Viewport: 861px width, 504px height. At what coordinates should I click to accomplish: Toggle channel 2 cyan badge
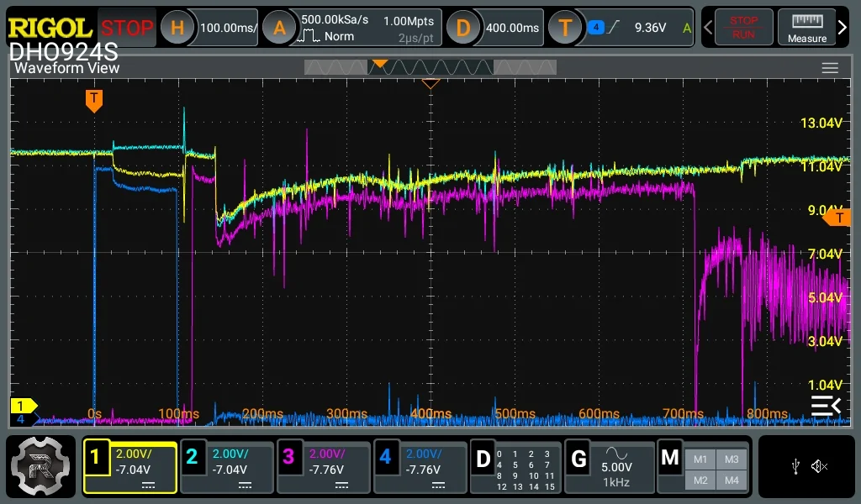tap(192, 457)
